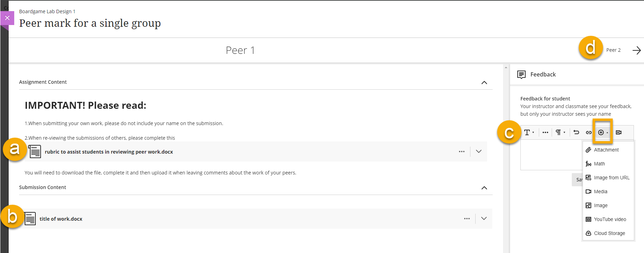Collapse the Assignment Content section

(x=484, y=83)
